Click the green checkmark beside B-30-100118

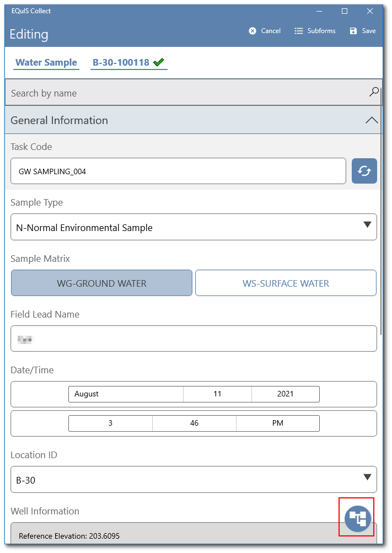click(x=159, y=62)
